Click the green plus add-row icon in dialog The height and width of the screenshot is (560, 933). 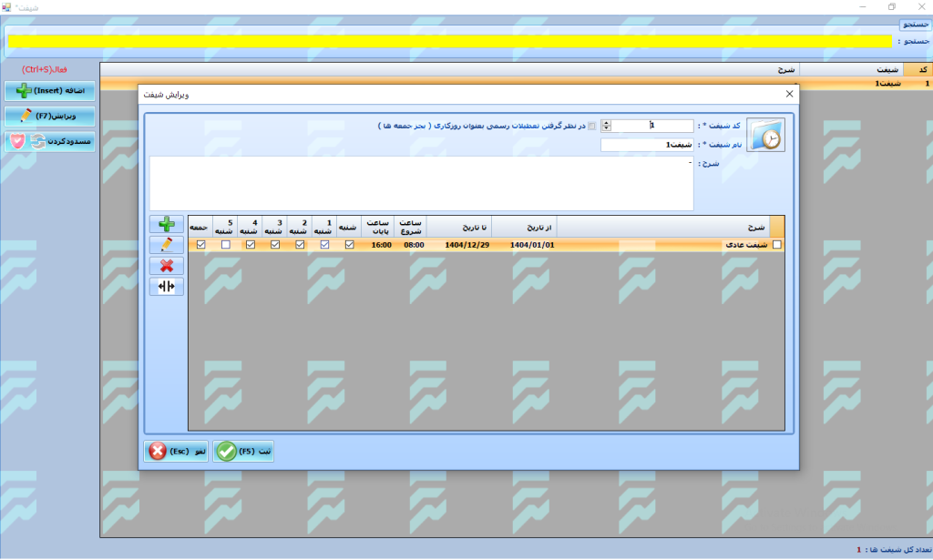[167, 225]
